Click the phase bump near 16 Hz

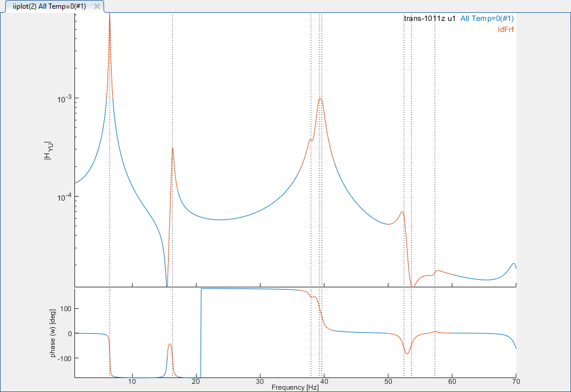(x=170, y=344)
